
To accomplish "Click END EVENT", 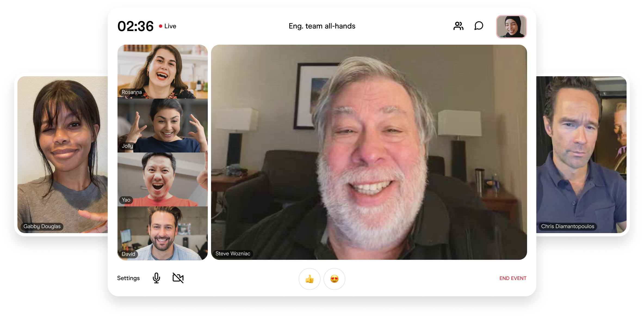I will point(513,278).
